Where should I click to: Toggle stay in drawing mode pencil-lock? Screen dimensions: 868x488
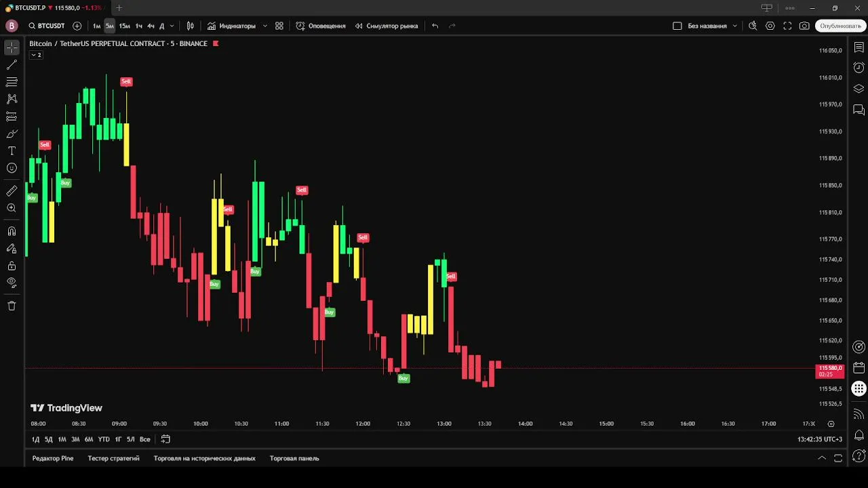[12, 249]
